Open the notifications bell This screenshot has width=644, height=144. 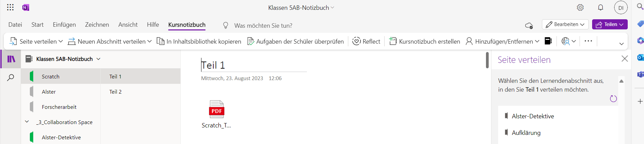pos(601,7)
